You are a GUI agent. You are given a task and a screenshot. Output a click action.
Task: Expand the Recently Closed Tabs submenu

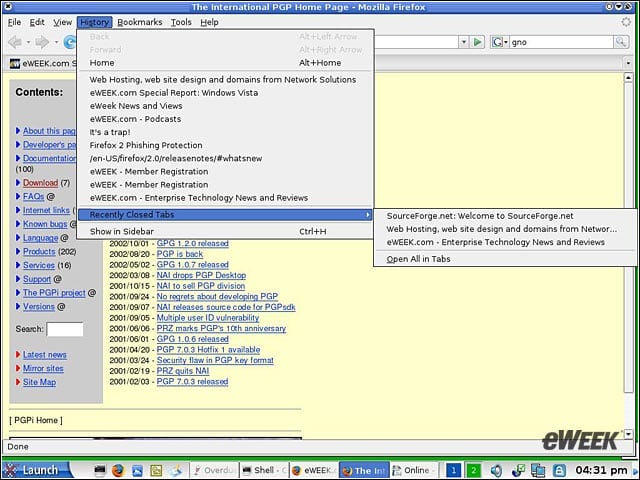coord(225,215)
